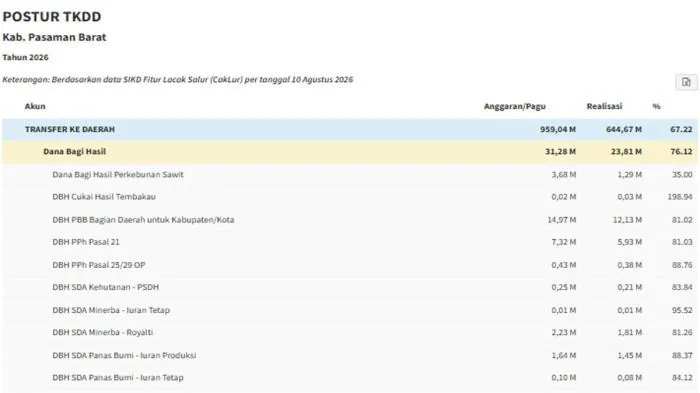Image resolution: width=700 pixels, height=393 pixels.
Task: Select DBH SDA Minerba - Iuran Tetap
Action: pyautogui.click(x=350, y=310)
